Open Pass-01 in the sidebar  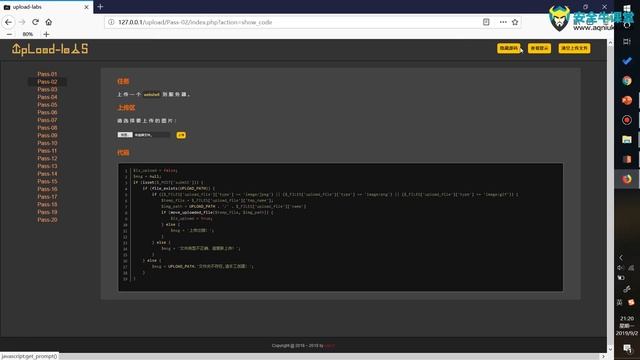[x=47, y=74]
